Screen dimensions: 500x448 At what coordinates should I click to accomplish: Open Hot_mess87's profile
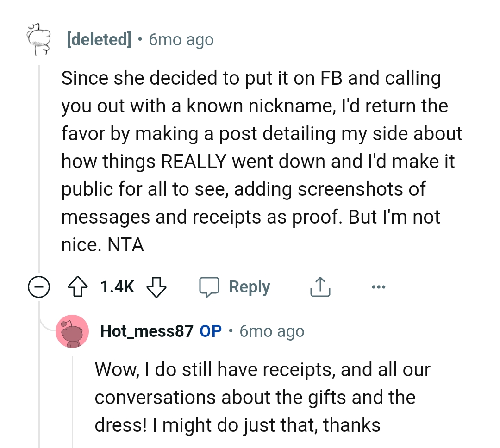pyautogui.click(x=146, y=331)
